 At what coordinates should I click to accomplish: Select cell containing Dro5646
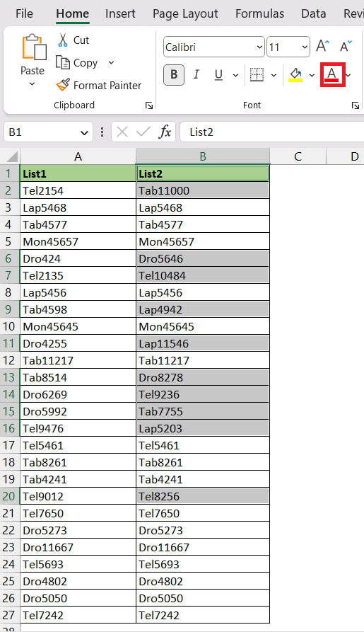(203, 258)
